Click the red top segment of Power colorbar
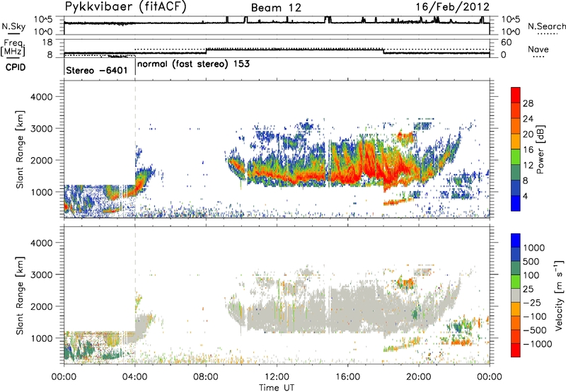This screenshot has height=392, width=566. click(516, 95)
